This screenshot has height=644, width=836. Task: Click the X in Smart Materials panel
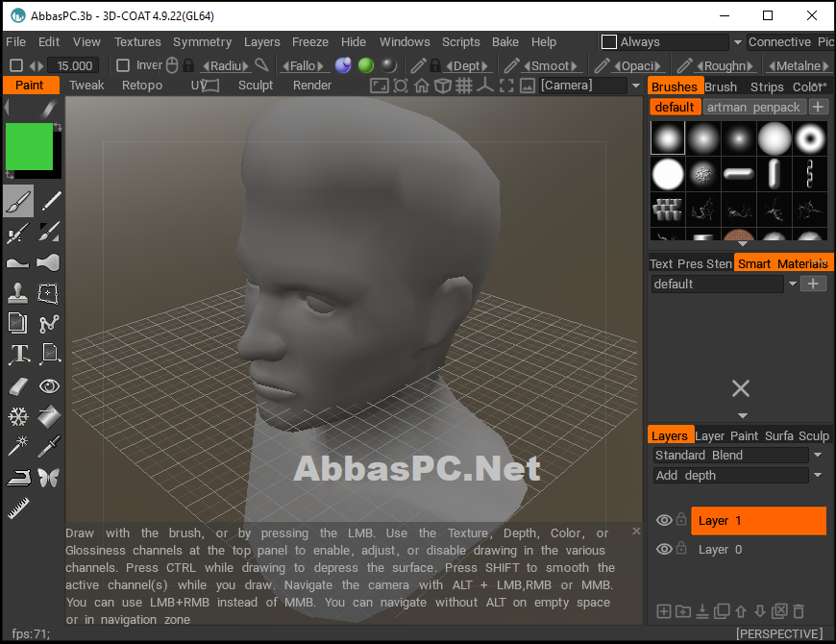point(741,388)
